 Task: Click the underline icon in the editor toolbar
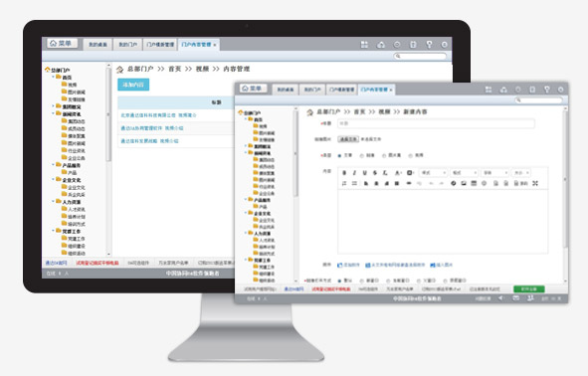click(x=364, y=173)
